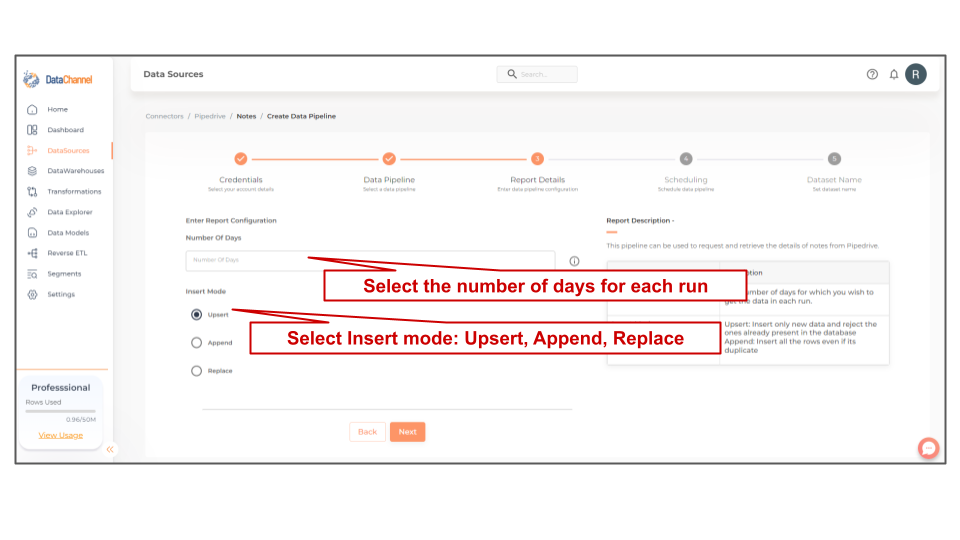Viewport: 960px width, 540px height.
Task: Click the Transformations menu label
Action: click(74, 192)
